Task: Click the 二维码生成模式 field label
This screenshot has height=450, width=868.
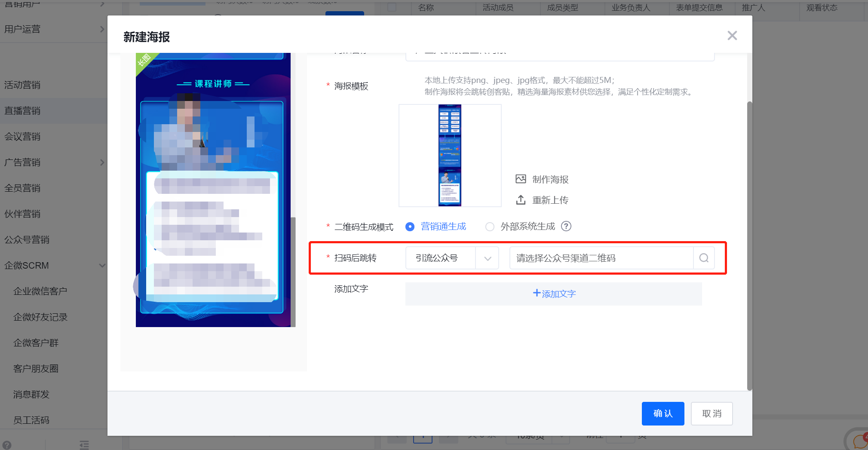Action: pyautogui.click(x=364, y=227)
